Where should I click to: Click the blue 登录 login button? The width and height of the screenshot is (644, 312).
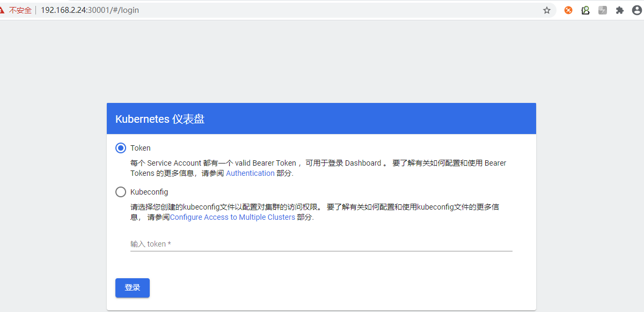(x=133, y=288)
